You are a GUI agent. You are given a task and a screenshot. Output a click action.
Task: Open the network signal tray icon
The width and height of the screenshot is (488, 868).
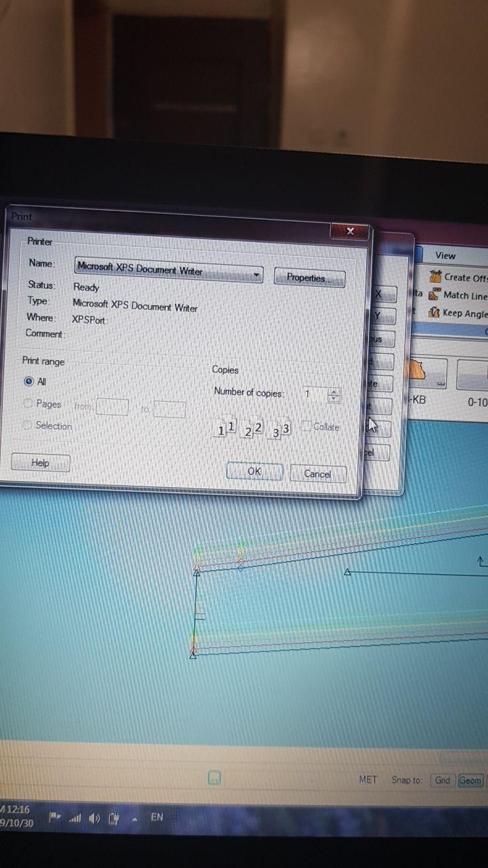75,818
